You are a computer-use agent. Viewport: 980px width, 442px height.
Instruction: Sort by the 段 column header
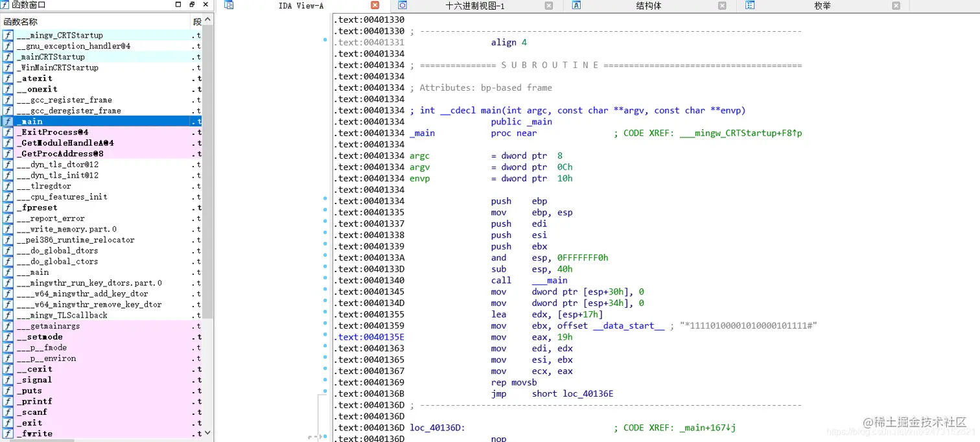196,21
